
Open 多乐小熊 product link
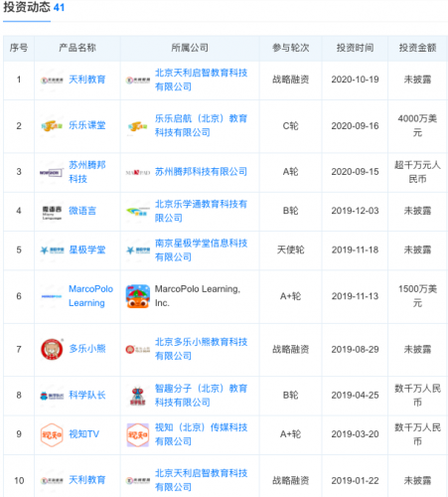tap(87, 349)
